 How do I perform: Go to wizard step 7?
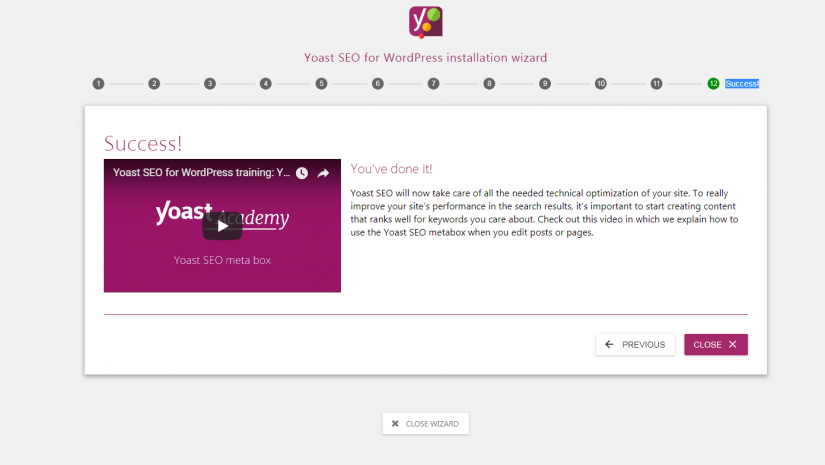coord(434,84)
